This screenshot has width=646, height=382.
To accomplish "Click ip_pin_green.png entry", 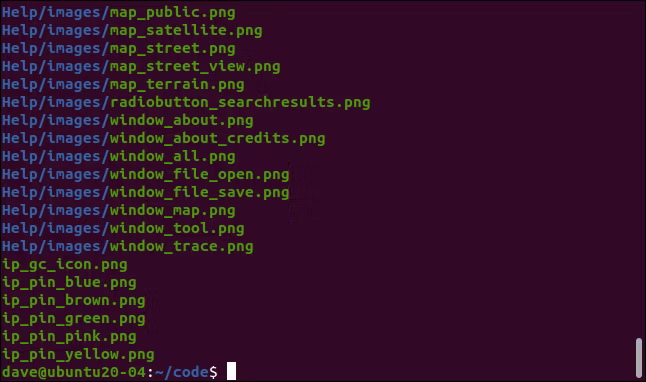I will pyautogui.click(x=74, y=319).
